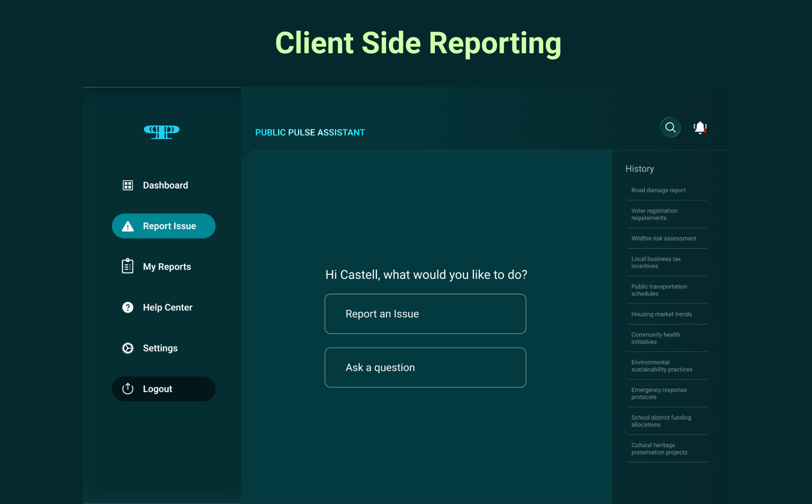The height and width of the screenshot is (504, 812).
Task: Click the Public Pulse logo icon
Action: (x=162, y=132)
